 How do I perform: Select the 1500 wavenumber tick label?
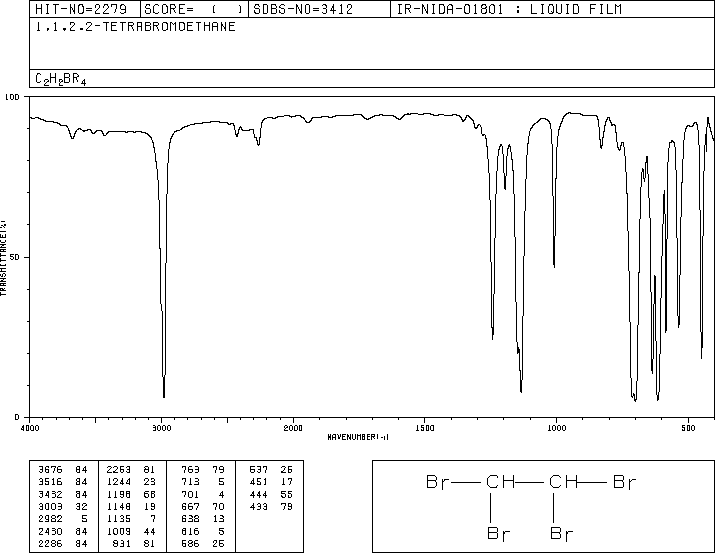[x=423, y=427]
